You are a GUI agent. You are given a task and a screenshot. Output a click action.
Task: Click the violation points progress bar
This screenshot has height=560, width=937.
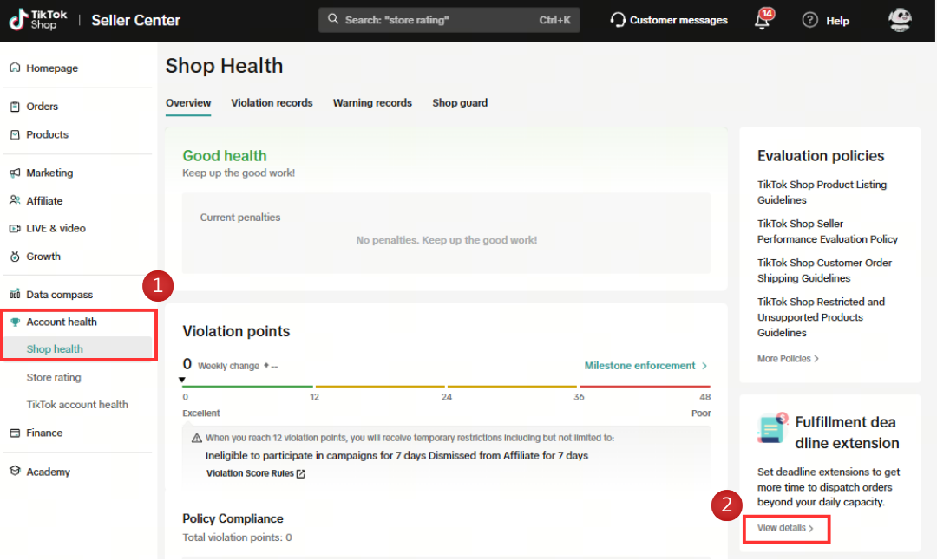(x=446, y=387)
